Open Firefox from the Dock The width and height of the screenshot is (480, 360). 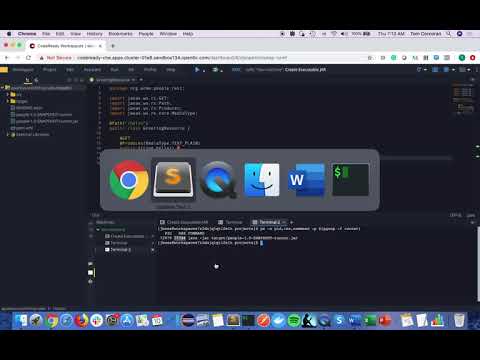(82, 320)
